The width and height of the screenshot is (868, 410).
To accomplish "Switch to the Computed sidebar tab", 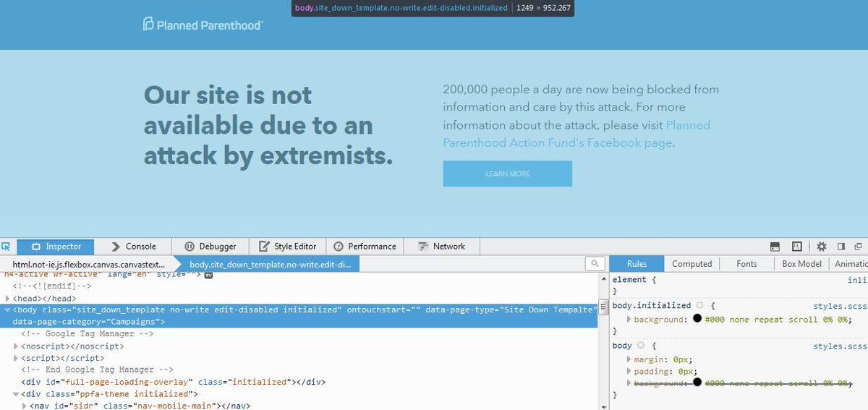I will 692,264.
